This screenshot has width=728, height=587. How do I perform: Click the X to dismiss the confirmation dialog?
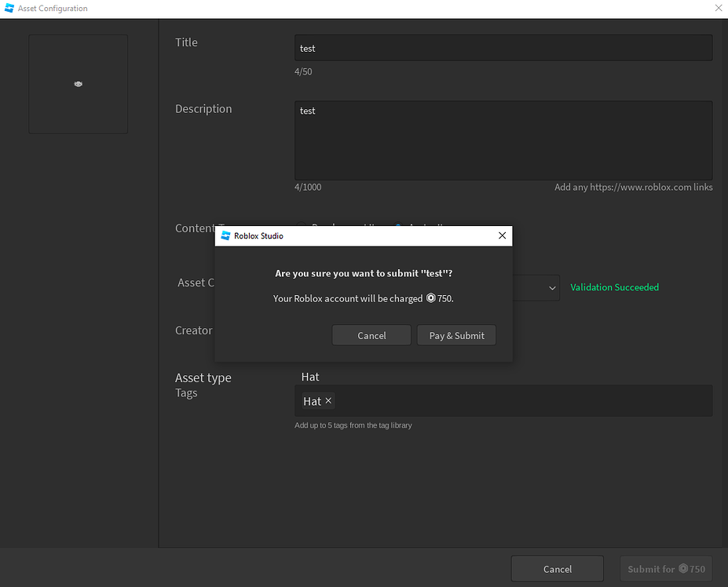[x=502, y=235]
